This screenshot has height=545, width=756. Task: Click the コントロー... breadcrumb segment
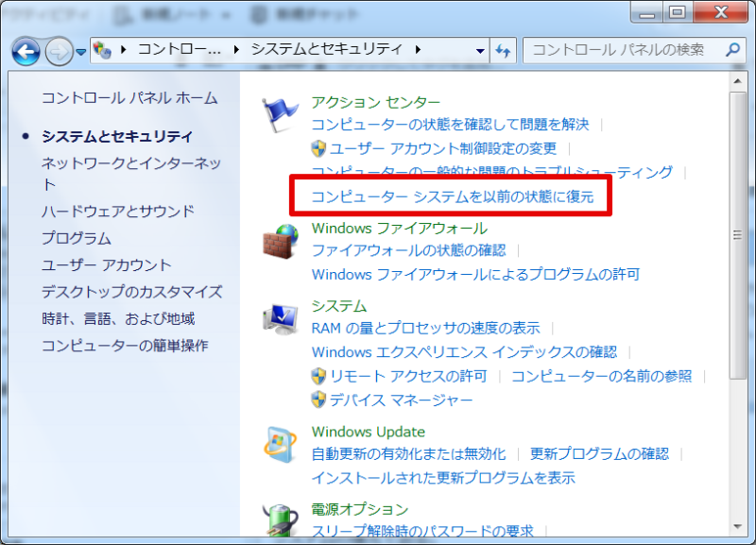[179, 49]
